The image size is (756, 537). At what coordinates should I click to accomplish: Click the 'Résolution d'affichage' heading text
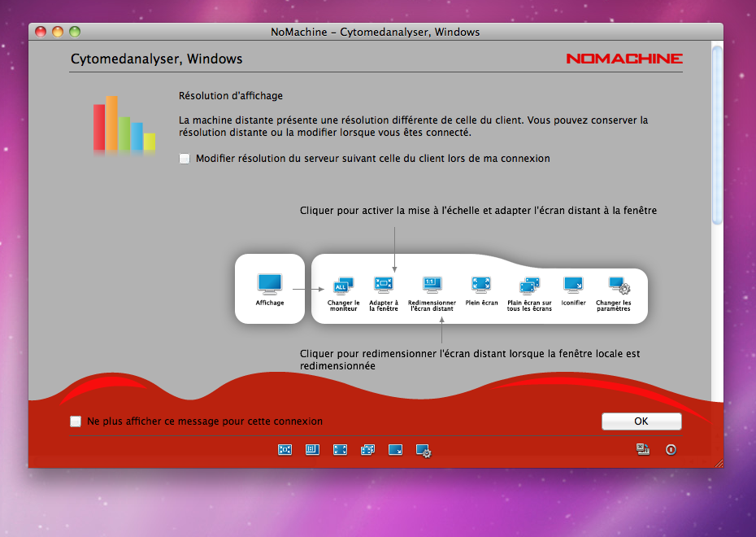tap(231, 95)
